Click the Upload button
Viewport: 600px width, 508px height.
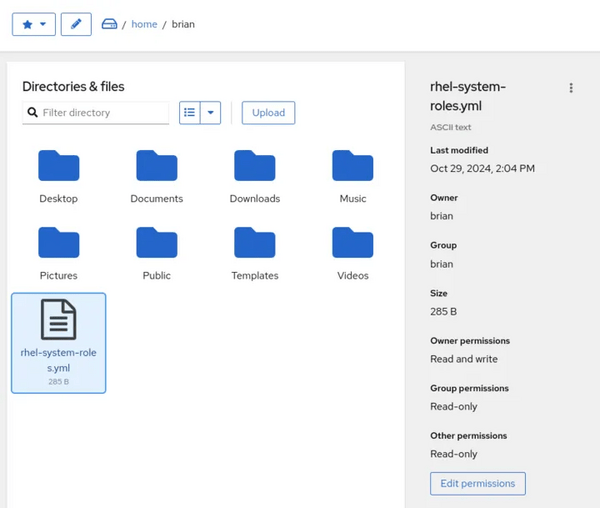pos(268,113)
